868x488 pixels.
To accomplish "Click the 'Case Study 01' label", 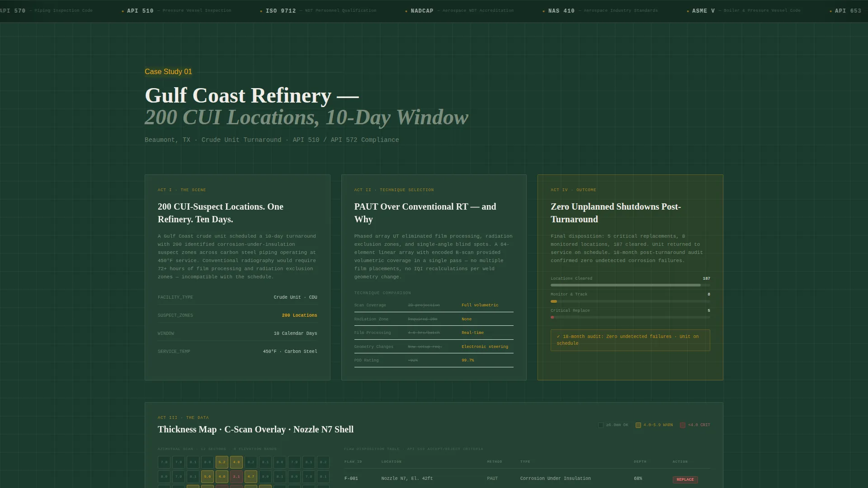I will coord(168,72).
